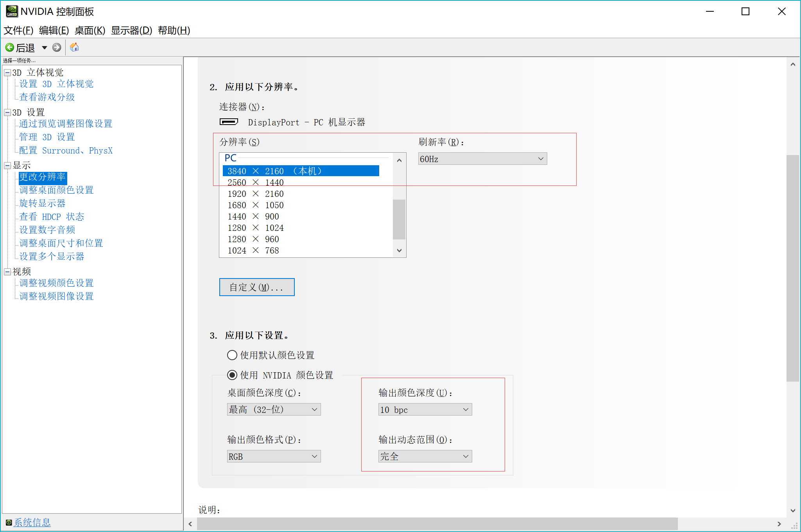Click the system information icon at bottom left

[9, 522]
